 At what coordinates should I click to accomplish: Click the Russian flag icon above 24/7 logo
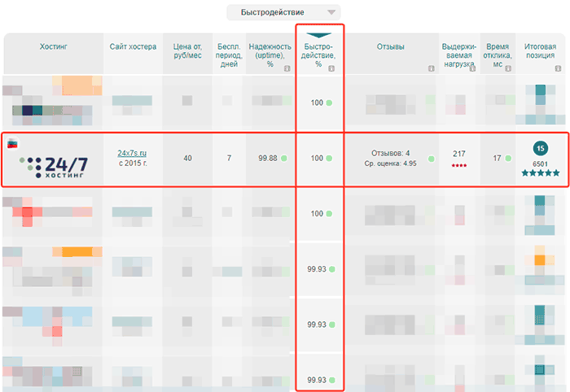(x=12, y=143)
